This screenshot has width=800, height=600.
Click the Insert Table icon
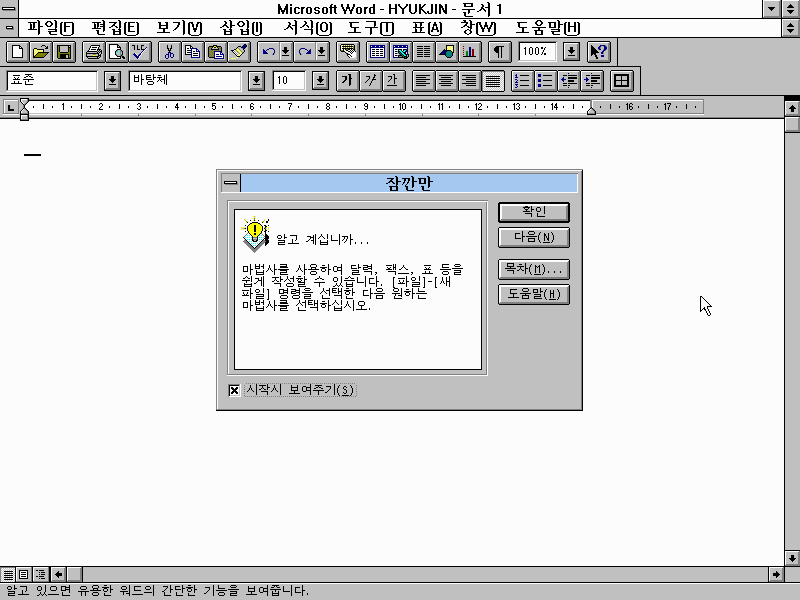pyautogui.click(x=377, y=52)
